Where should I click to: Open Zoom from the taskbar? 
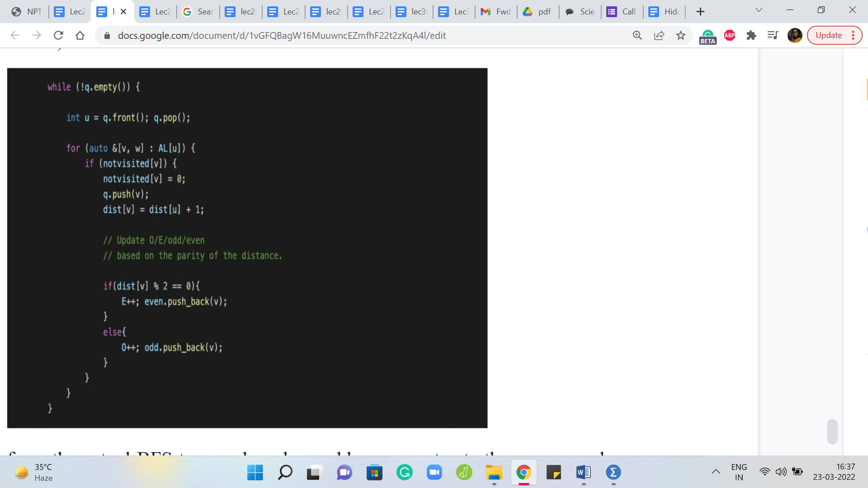coord(434,473)
